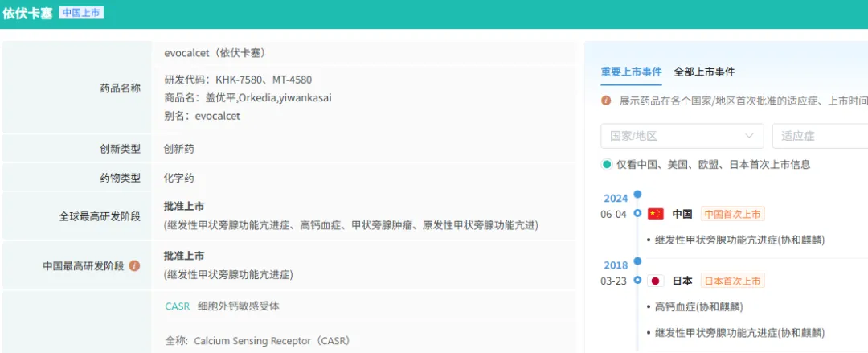Click 批准上市 under 中国最高研发阶段
This screenshot has height=353, width=868.
click(x=184, y=256)
